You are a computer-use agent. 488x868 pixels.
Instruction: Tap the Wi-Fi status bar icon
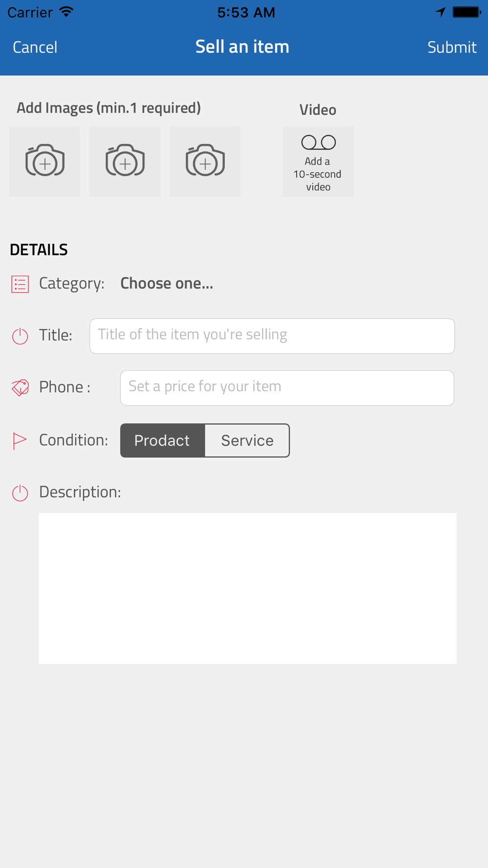click(66, 12)
